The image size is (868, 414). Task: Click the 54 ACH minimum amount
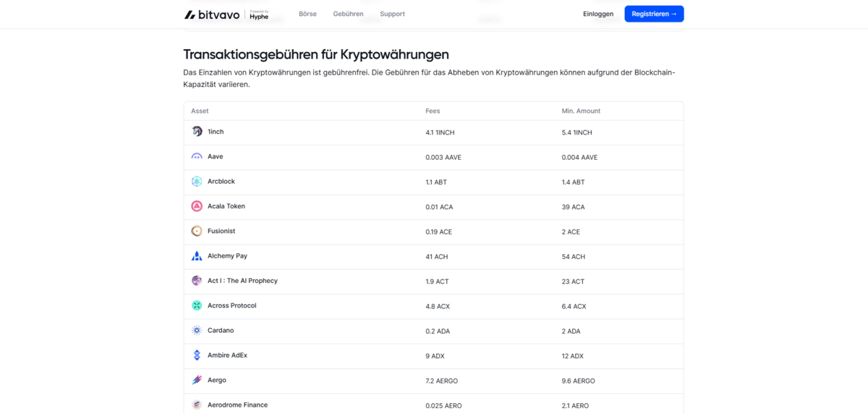pyautogui.click(x=573, y=257)
